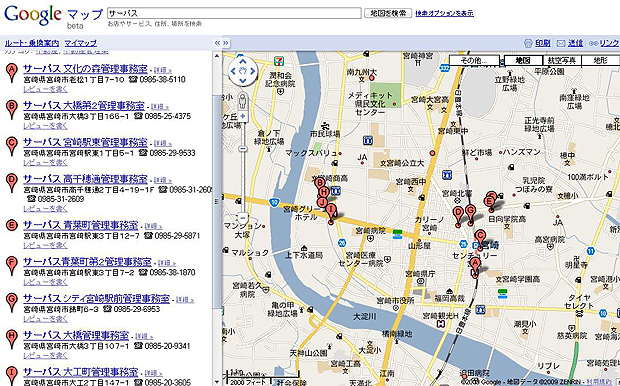
Task: Click the zoom out minus button
Action: click(x=243, y=218)
